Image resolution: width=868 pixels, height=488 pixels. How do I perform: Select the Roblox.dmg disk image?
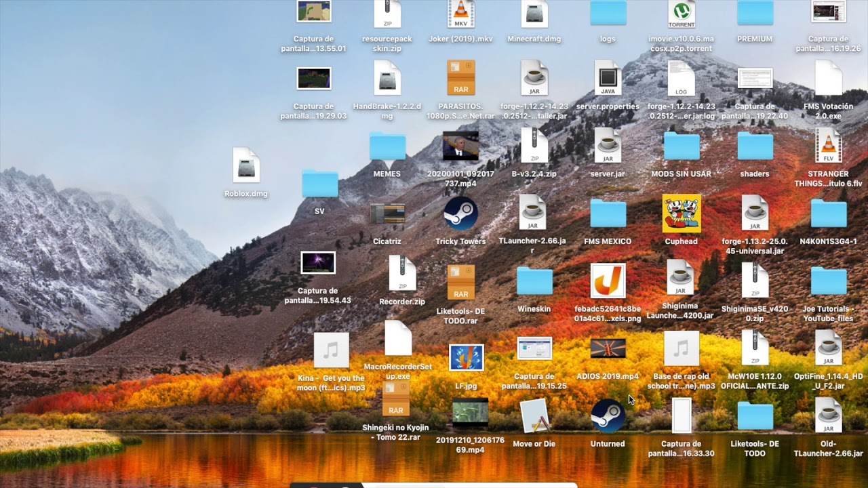coord(246,165)
